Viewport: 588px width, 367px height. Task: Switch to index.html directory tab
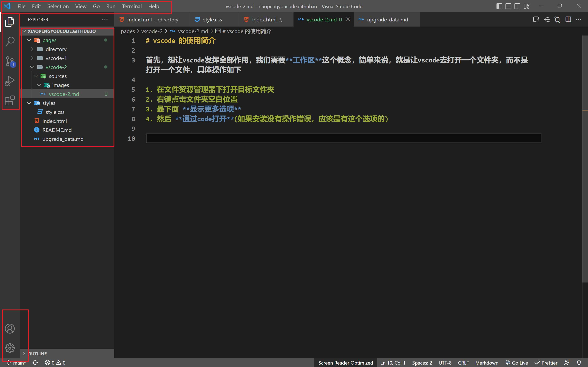click(152, 19)
